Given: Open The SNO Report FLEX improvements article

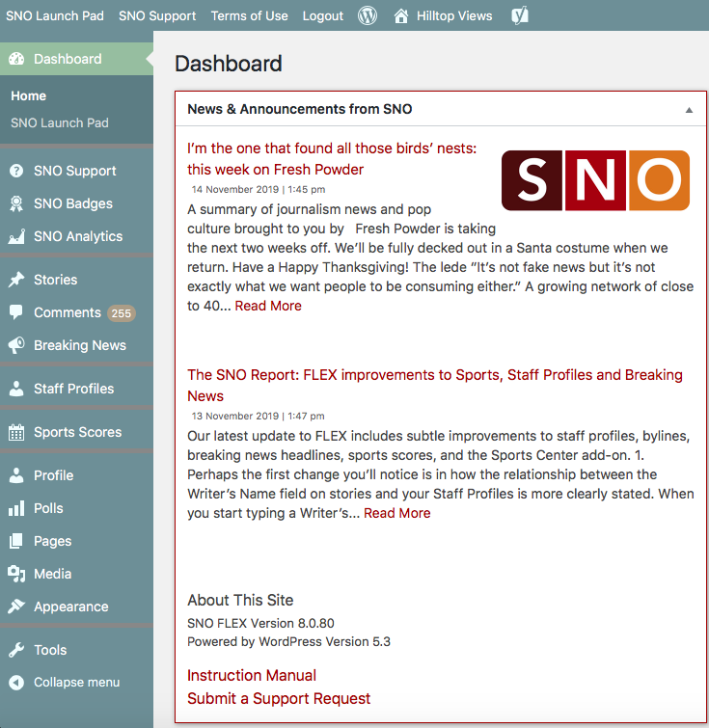Looking at the screenshot, I should click(x=435, y=386).
